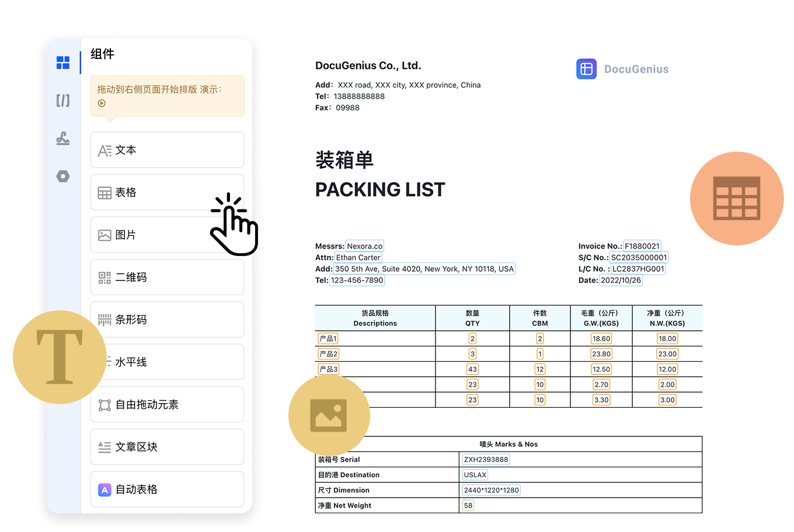Edit the L/C No. field LC2837HG001

pyautogui.click(x=638, y=269)
